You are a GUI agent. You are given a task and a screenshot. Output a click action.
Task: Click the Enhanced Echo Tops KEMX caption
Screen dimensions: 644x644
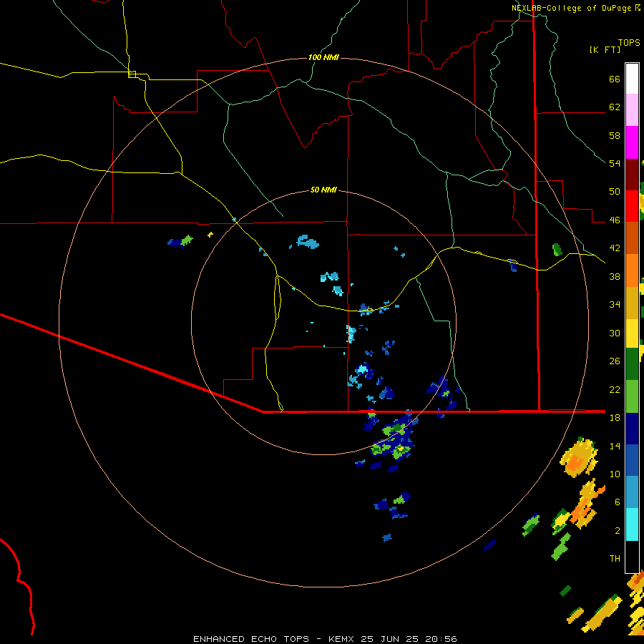tap(325, 639)
